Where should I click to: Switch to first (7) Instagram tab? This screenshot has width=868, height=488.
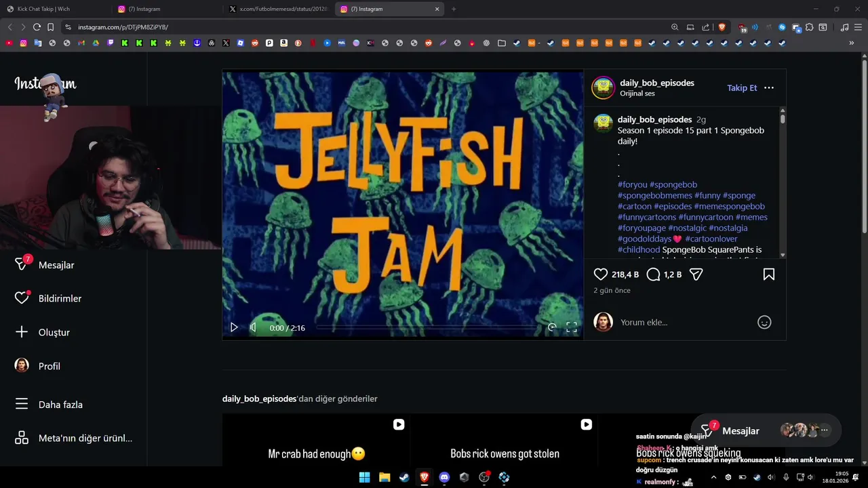[x=166, y=9]
